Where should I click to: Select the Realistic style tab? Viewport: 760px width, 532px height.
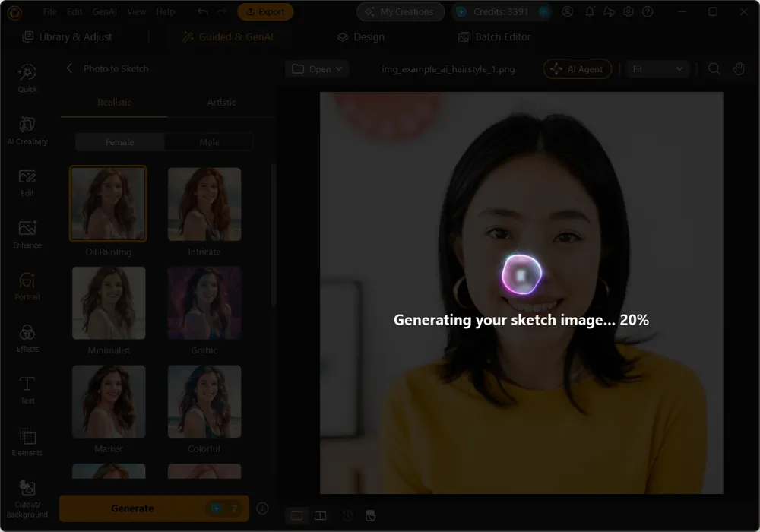tap(114, 103)
